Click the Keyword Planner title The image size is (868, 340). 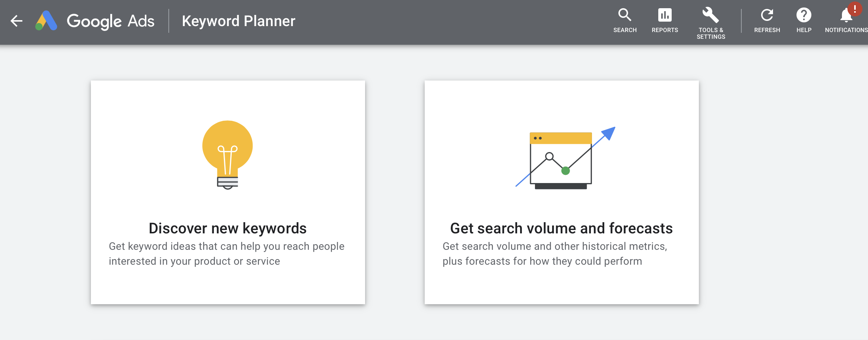238,21
